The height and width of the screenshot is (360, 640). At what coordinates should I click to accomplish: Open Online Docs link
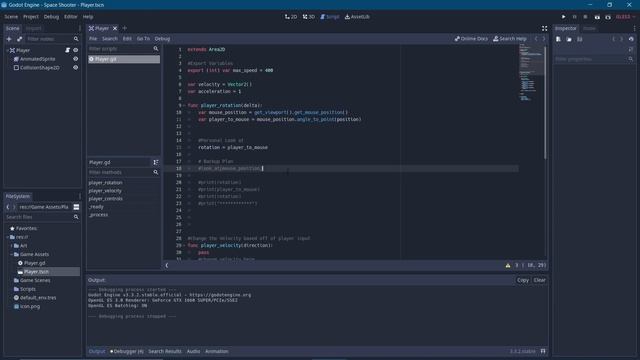point(471,39)
